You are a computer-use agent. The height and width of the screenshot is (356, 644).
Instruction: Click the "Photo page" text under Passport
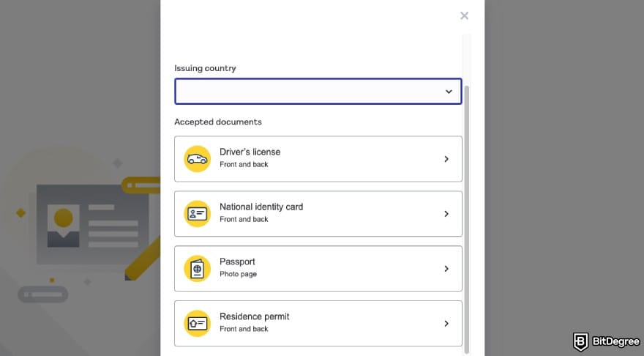click(238, 274)
